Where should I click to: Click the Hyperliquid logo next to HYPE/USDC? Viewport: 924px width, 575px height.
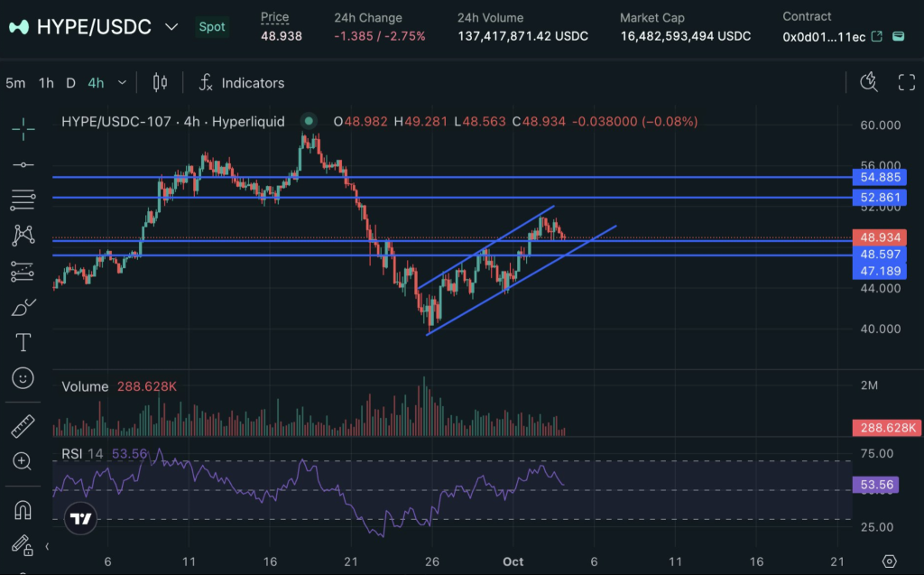pyautogui.click(x=19, y=27)
